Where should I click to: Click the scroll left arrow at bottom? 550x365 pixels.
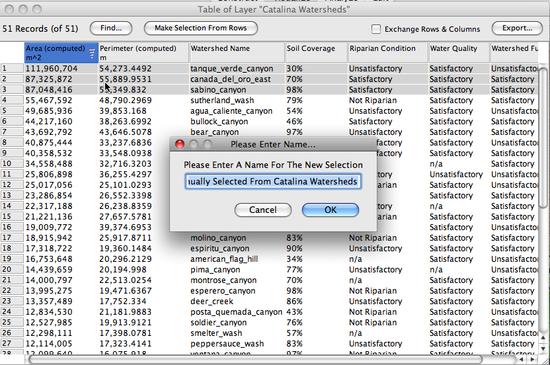coord(522,359)
